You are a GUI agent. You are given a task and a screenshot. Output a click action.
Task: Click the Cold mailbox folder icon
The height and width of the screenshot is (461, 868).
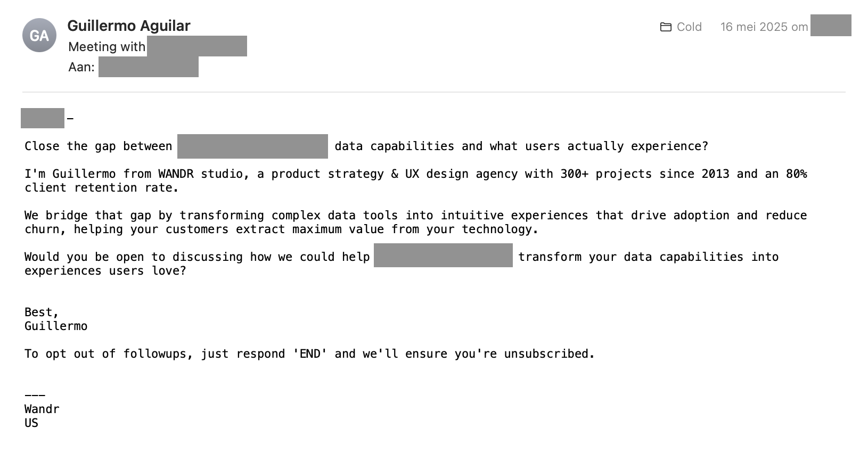666,27
